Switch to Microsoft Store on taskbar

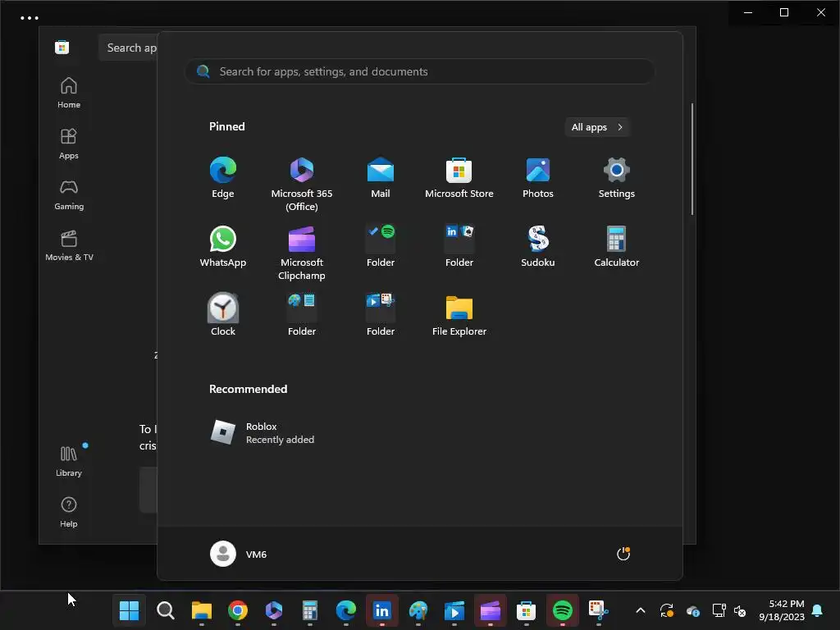pyautogui.click(x=526, y=610)
